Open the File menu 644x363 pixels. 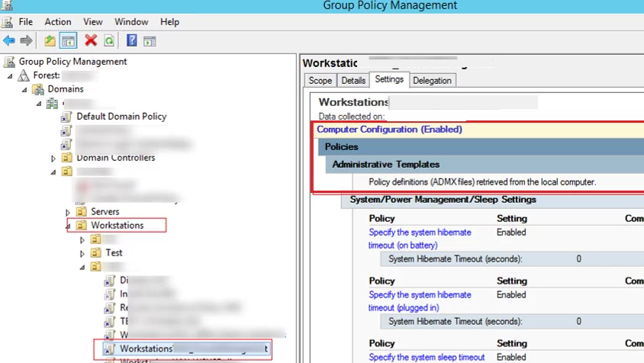25,22
